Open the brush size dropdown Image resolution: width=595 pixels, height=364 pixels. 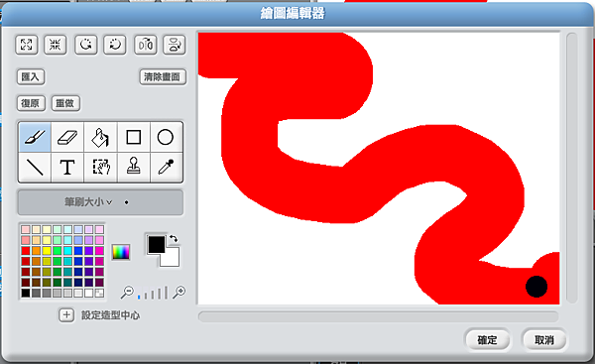[x=100, y=202]
